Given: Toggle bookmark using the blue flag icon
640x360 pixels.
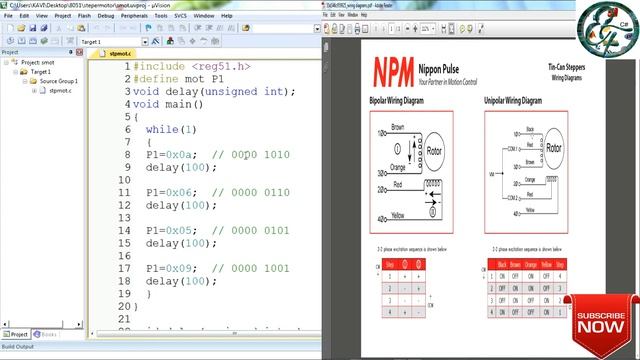Looking at the screenshot, I should click(x=148, y=28).
